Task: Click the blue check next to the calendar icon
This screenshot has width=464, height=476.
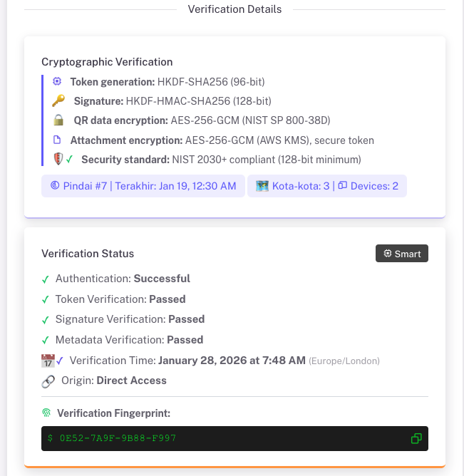Action: 60,361
